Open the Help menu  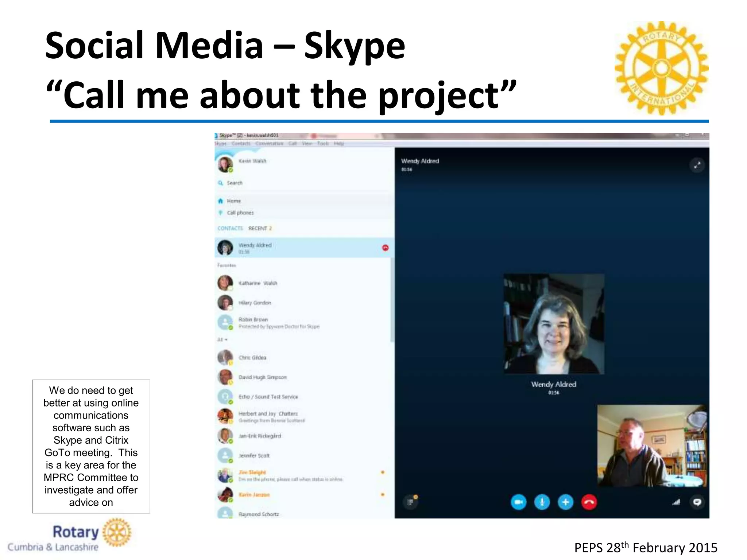point(339,144)
